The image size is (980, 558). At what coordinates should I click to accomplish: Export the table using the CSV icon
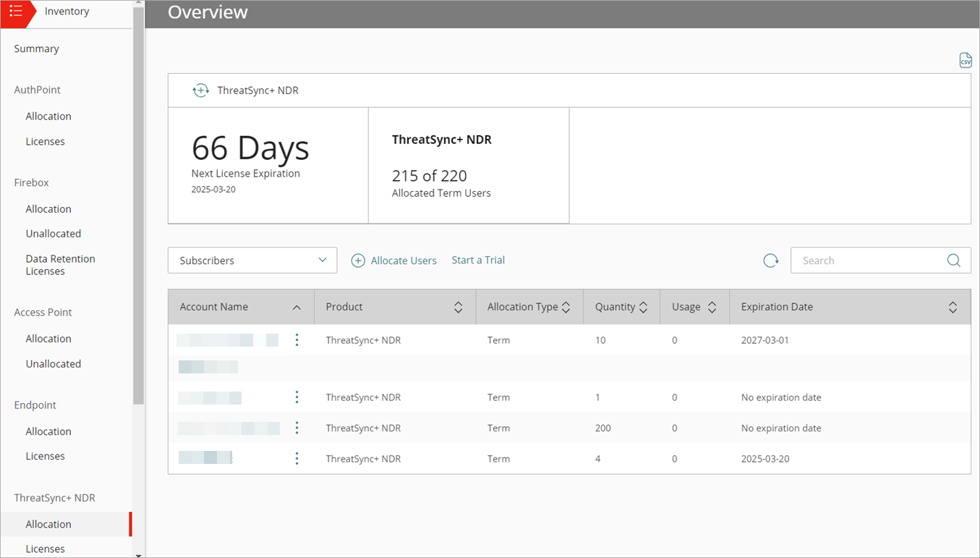966,60
